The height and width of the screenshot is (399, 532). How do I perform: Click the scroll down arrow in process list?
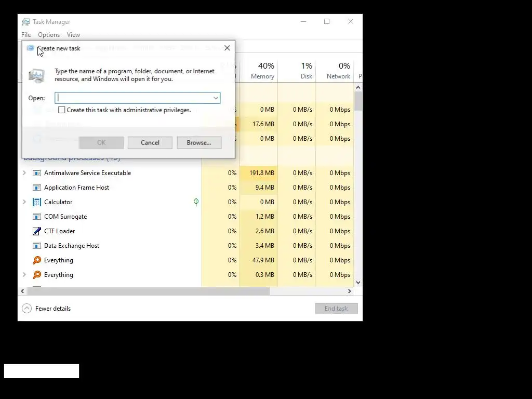click(358, 283)
